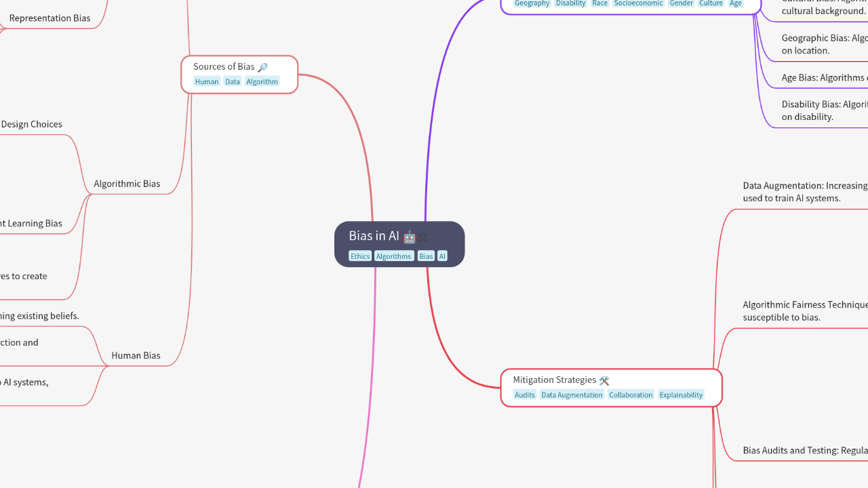Select the Sources of Bias node
The width and height of the screenshot is (868, 488).
(x=239, y=75)
